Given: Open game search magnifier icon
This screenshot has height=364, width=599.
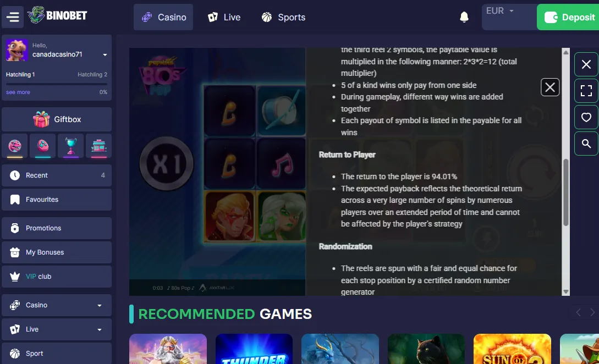Looking at the screenshot, I should pos(586,144).
